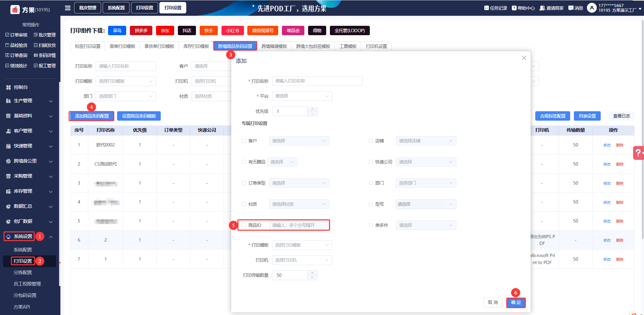644x315 pixels.
Task: Click the red question mark help float
Action: pos(638,153)
